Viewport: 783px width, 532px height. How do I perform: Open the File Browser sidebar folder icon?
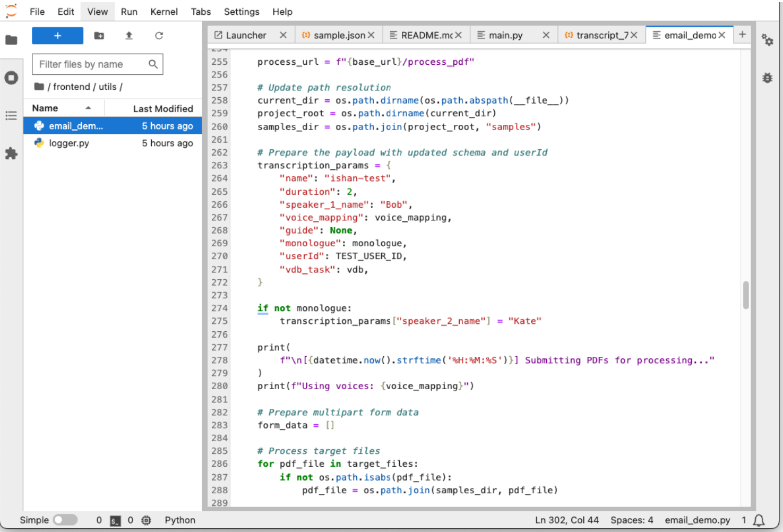point(11,40)
